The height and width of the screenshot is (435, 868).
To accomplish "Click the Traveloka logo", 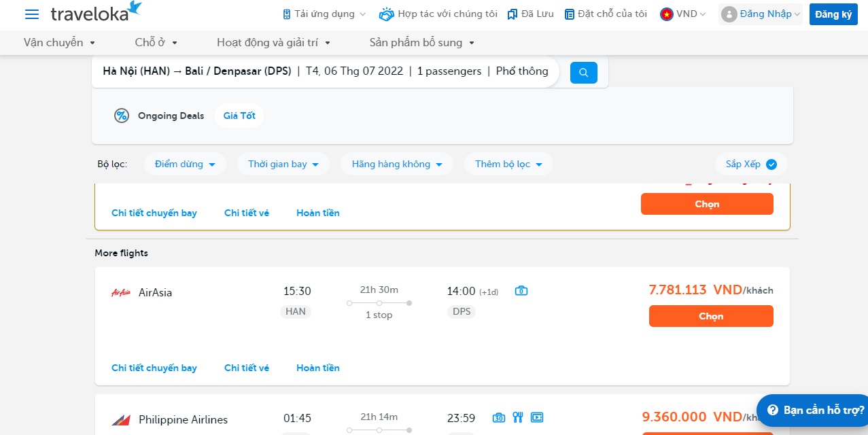I will 96,12.
